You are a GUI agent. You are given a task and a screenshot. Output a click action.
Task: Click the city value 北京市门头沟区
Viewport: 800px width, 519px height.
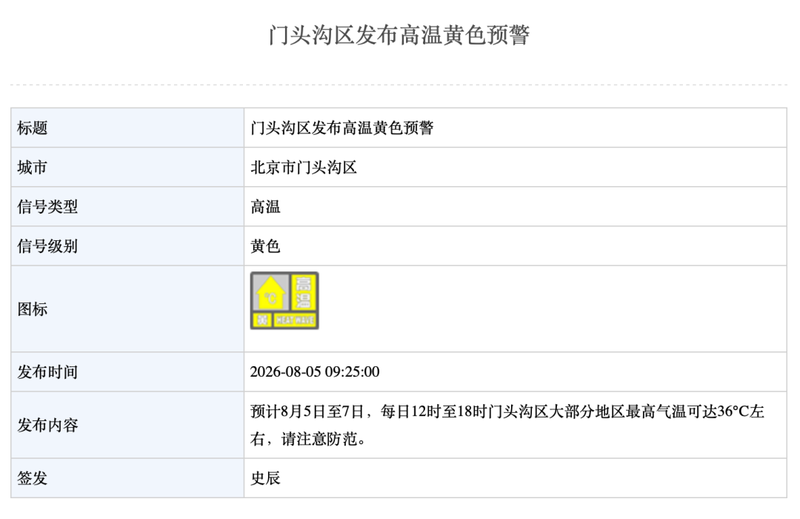(304, 167)
